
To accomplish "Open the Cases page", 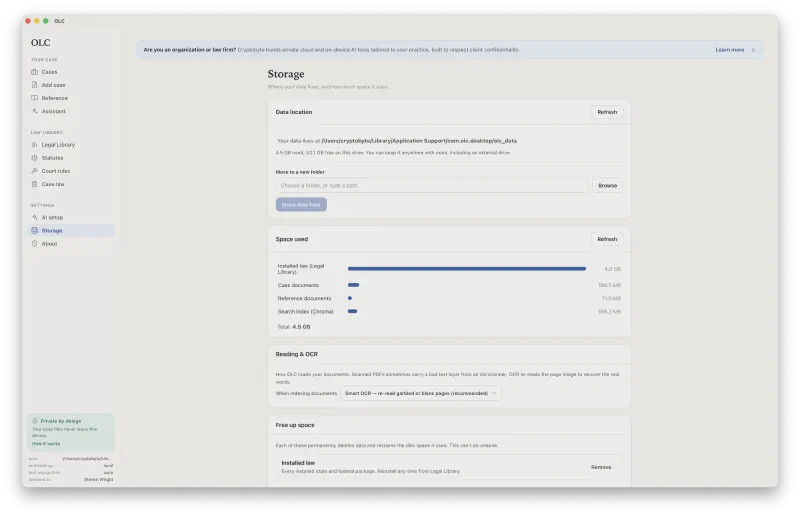I will click(71, 72).
